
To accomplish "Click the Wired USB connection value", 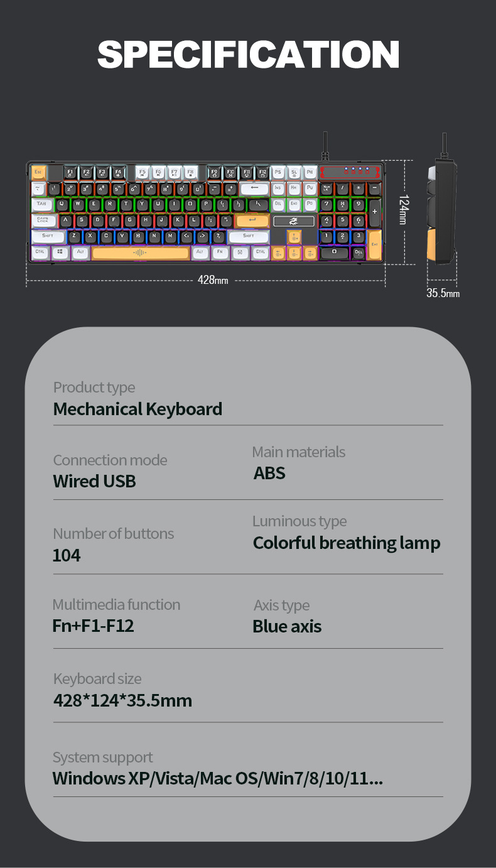I will 94,481.
